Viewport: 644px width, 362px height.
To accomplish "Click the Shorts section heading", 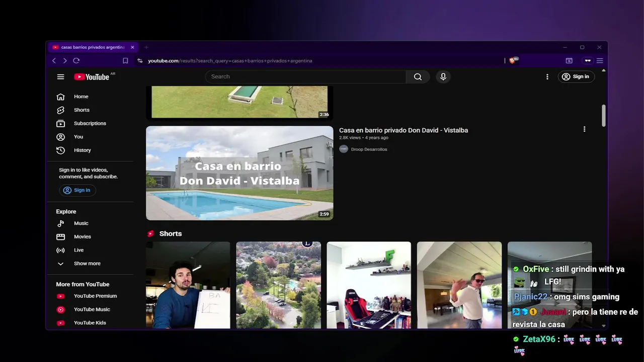I will (171, 234).
